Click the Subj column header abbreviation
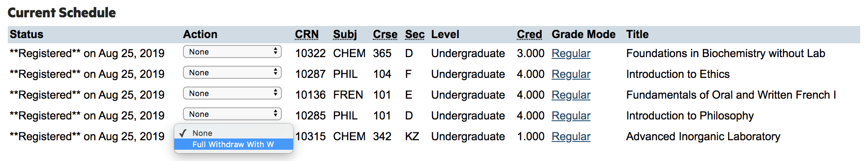868x161 pixels. point(345,35)
